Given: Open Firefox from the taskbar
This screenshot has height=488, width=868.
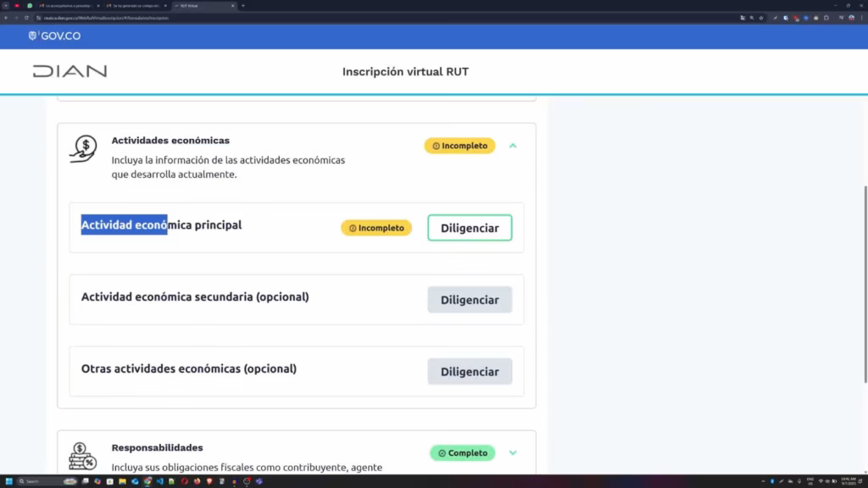Looking at the screenshot, I should pyautogui.click(x=197, y=481).
